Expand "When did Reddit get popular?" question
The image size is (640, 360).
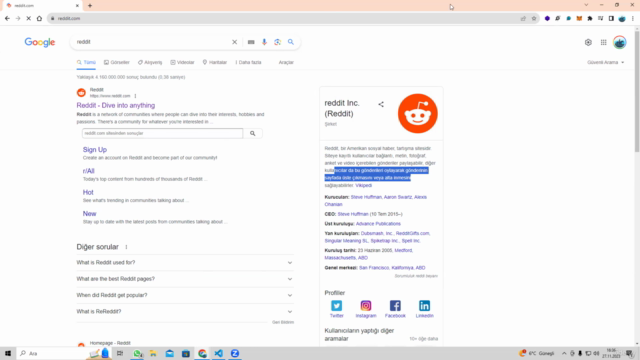pyautogui.click(x=185, y=295)
